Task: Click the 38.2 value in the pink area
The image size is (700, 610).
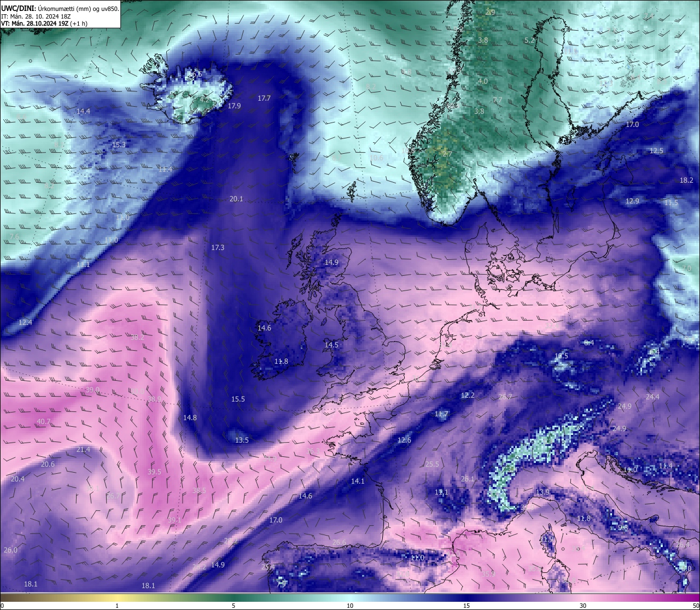Action: [137, 337]
